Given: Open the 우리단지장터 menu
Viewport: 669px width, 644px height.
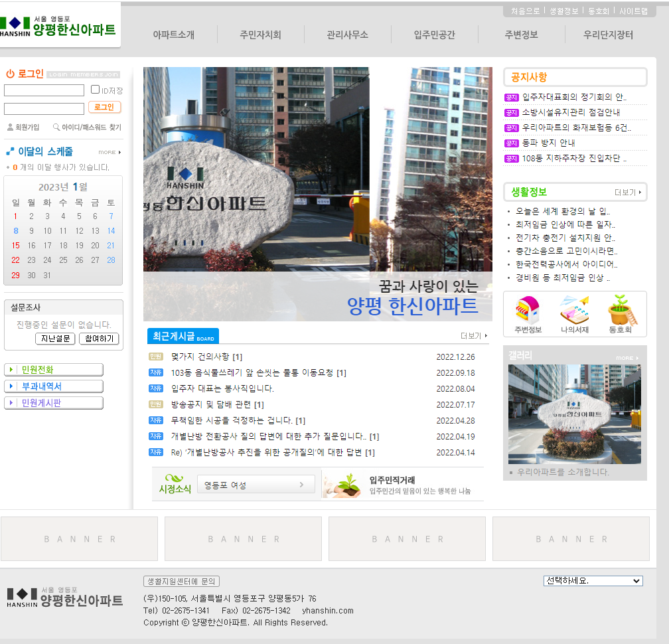Looking at the screenshot, I should [x=608, y=35].
